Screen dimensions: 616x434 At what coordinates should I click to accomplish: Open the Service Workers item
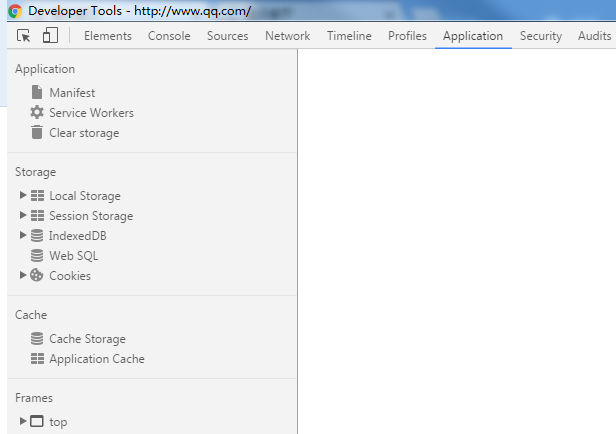click(x=92, y=113)
